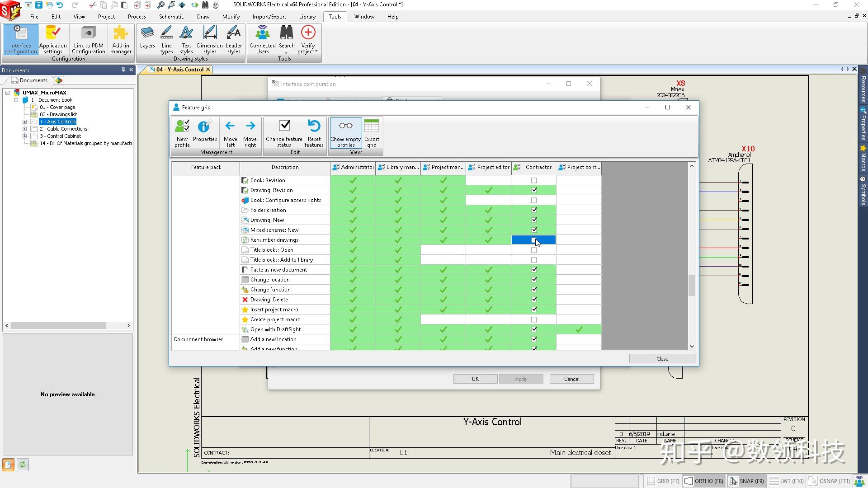
Task: Open the Add-in manager
Action: point(120,40)
